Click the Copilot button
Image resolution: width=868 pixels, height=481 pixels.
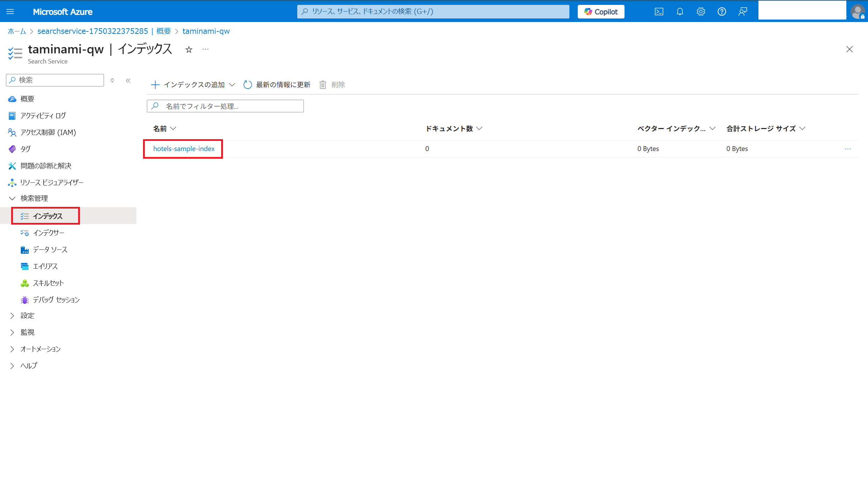(x=601, y=12)
